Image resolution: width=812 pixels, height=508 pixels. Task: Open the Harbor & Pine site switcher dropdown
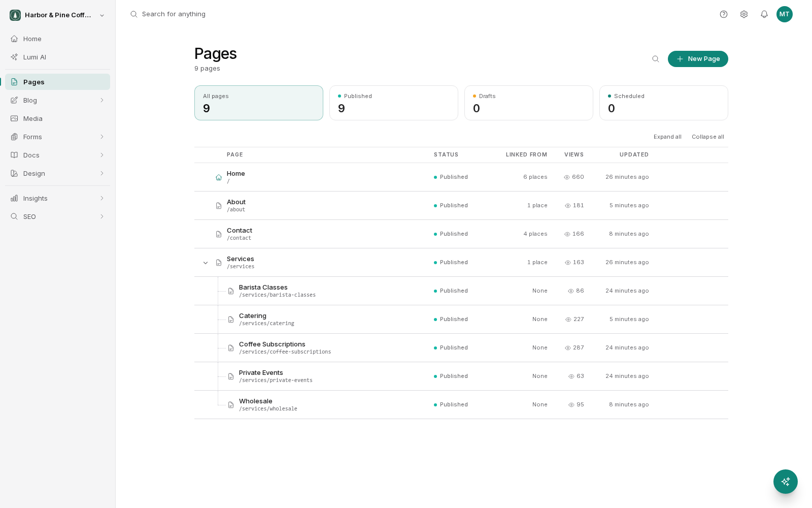[102, 15]
